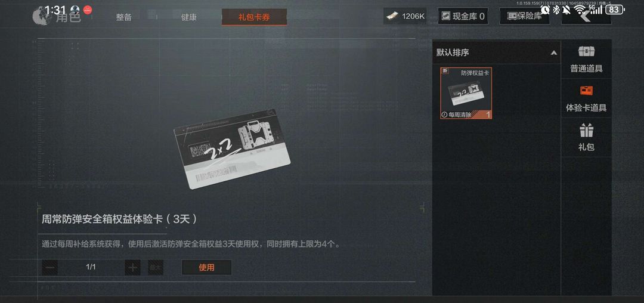Viewport: 644px width, 303px height.
Task: Tap the back arrow at top right
Action: click(x=586, y=17)
